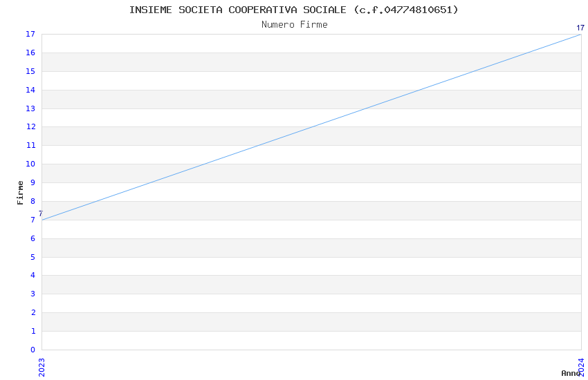The image size is (588, 380).
Task: Click y-axis tick value 1
Action: 33,331
